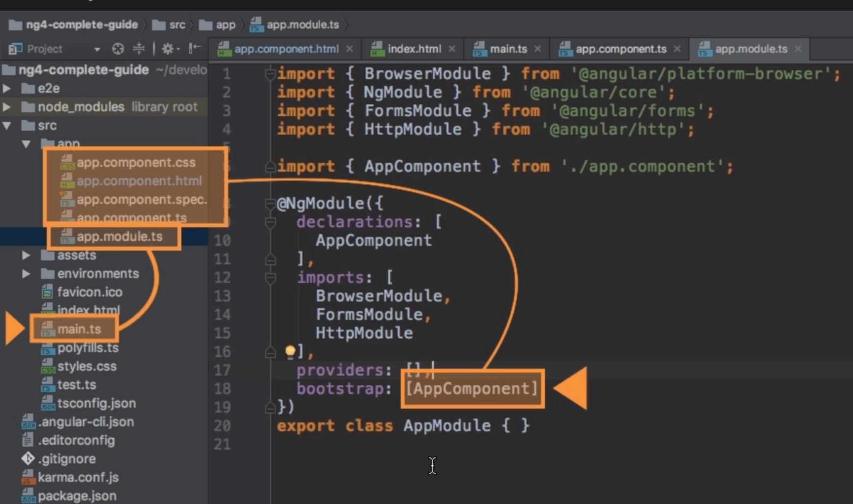Screen dimensions: 853x504
Task: Collapse the src folder
Action: click(x=7, y=126)
